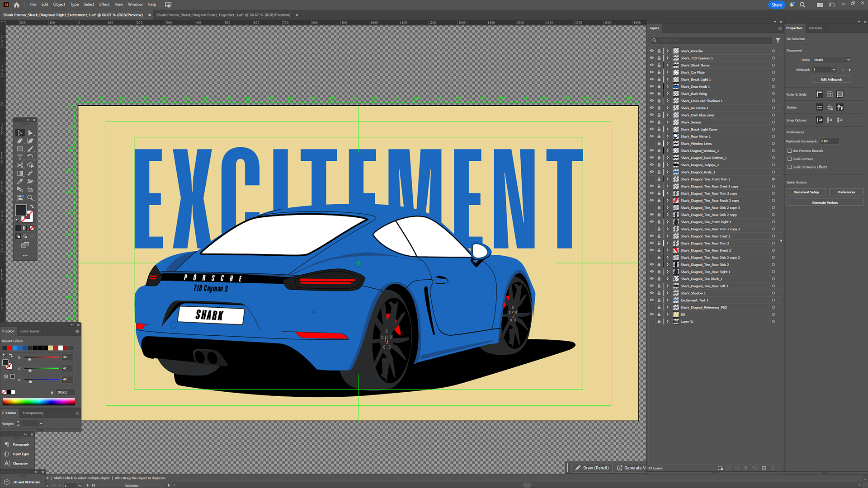
Task: Choose the Type tool
Action: pyautogui.click(x=20, y=157)
